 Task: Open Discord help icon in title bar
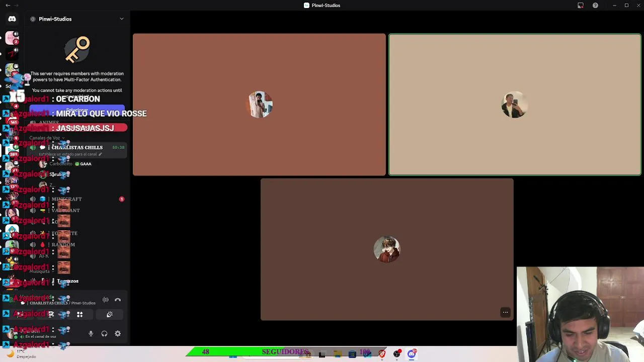tap(595, 5)
